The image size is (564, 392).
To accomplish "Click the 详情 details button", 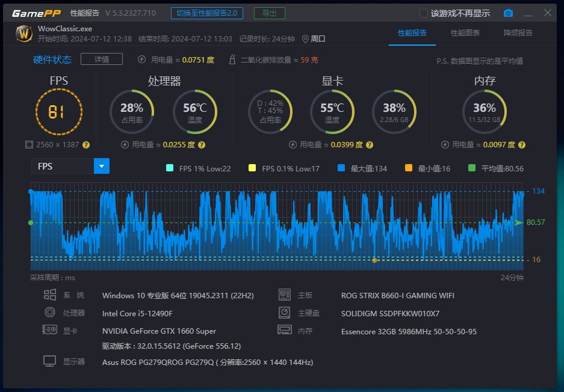I will click(102, 59).
